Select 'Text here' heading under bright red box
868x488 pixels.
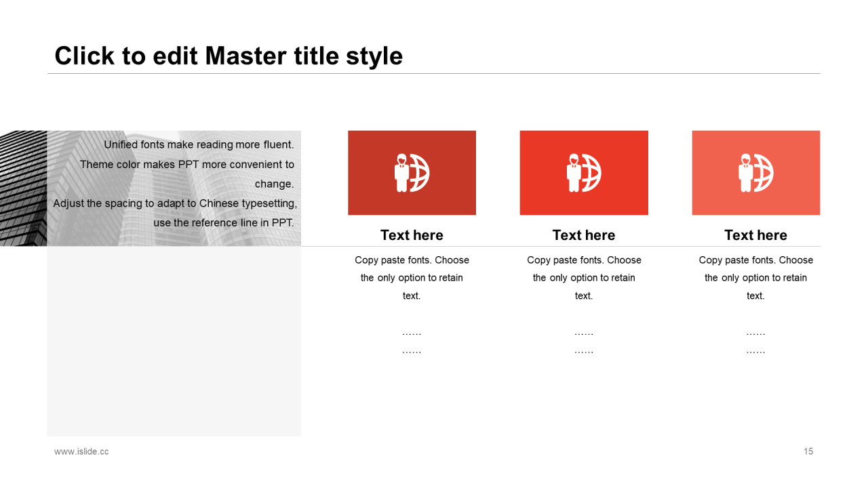coord(584,235)
